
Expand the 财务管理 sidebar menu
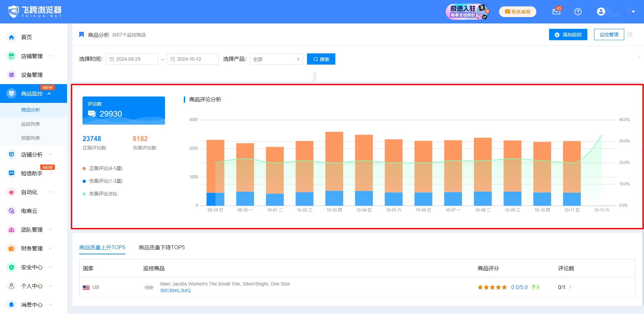[32, 248]
